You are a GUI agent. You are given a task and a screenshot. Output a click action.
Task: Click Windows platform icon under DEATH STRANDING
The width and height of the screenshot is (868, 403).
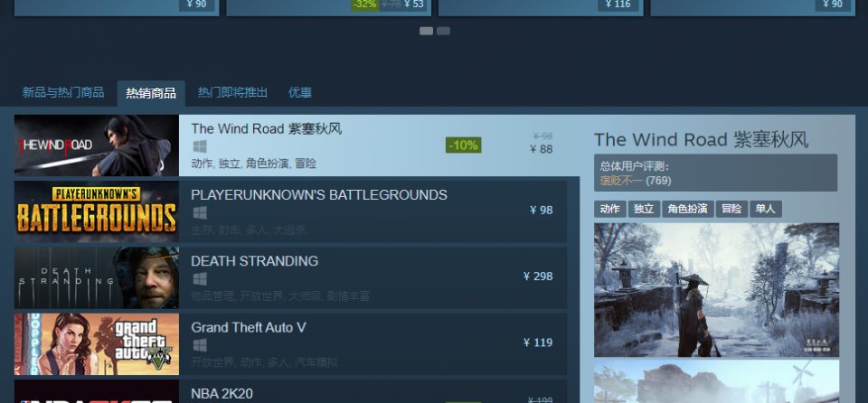coord(200,279)
